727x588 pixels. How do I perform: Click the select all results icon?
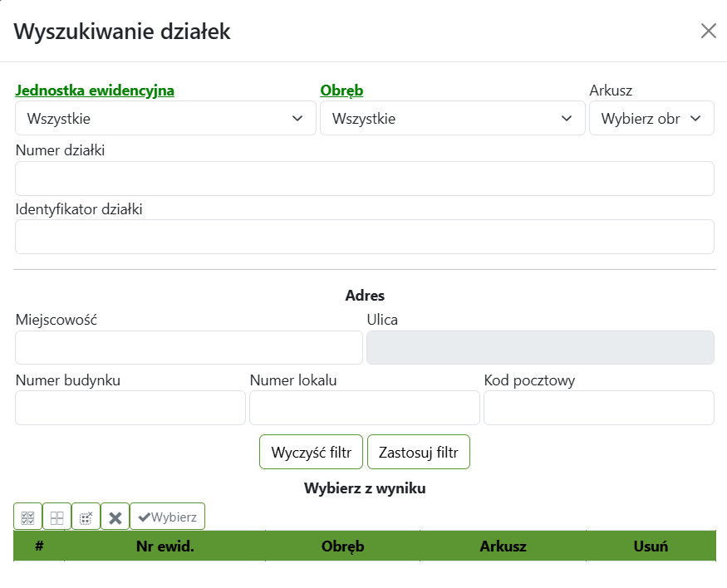point(27,516)
